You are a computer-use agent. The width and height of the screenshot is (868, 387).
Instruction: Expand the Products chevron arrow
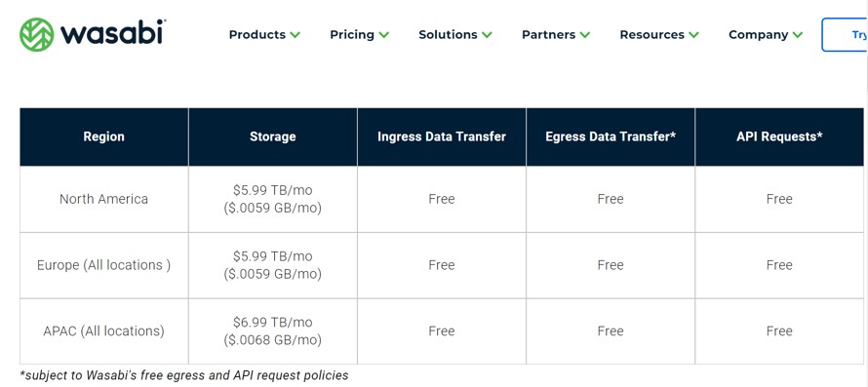tap(296, 35)
